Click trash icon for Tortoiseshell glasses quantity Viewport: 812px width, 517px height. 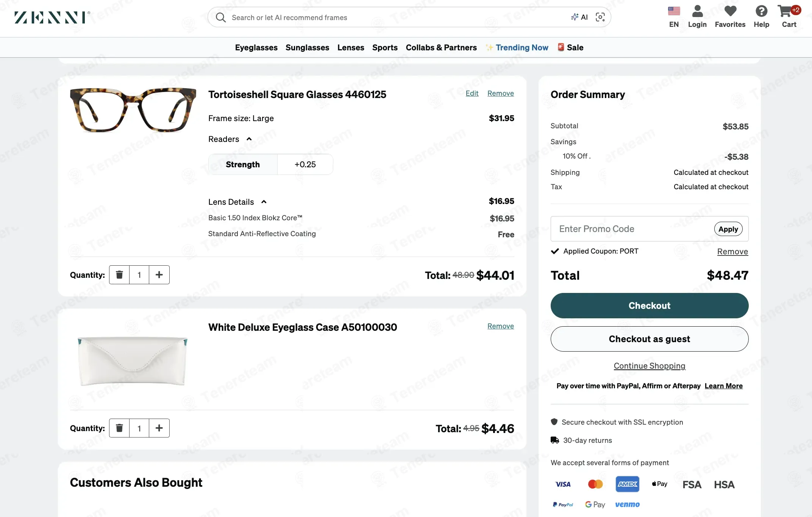(x=119, y=275)
